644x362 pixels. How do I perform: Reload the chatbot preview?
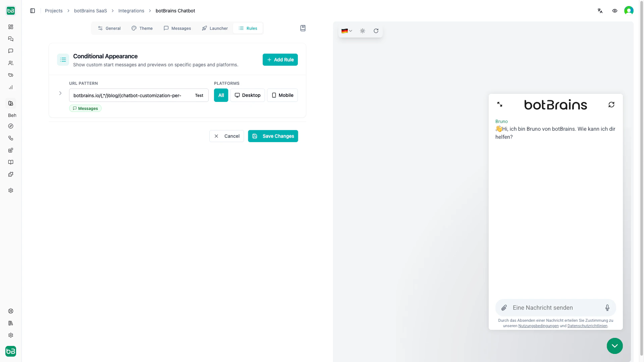click(376, 31)
